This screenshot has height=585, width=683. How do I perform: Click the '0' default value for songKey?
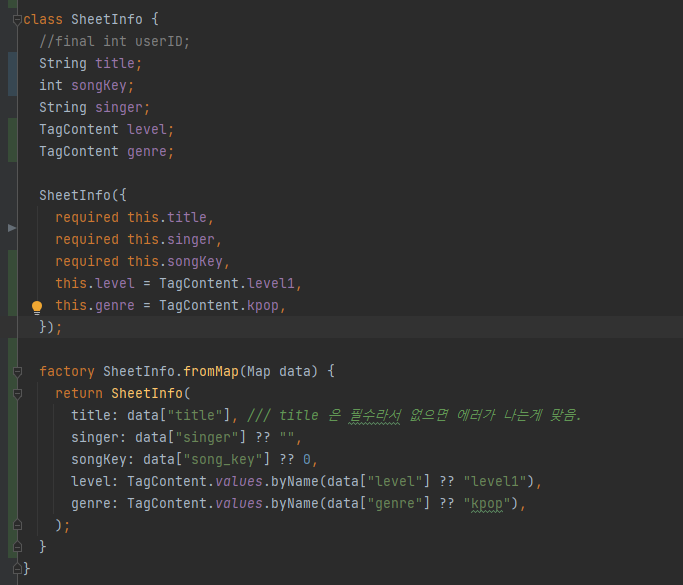coord(307,460)
